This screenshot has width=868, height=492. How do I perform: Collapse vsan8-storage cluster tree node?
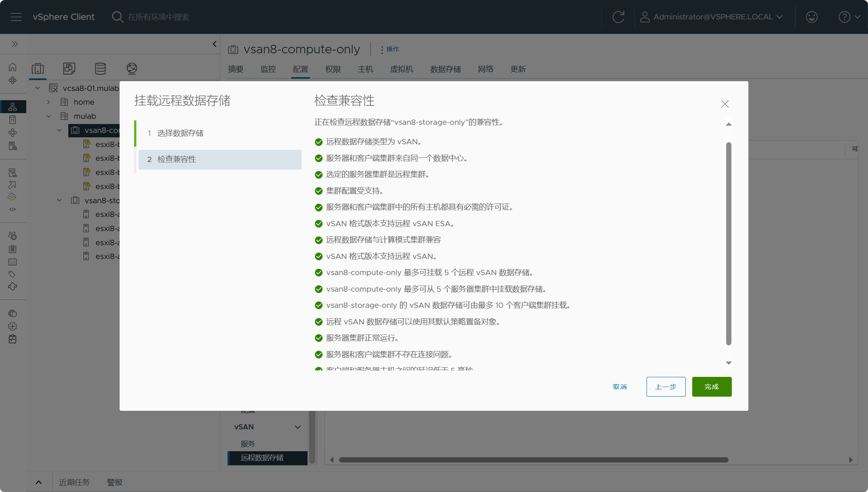pyautogui.click(x=59, y=200)
